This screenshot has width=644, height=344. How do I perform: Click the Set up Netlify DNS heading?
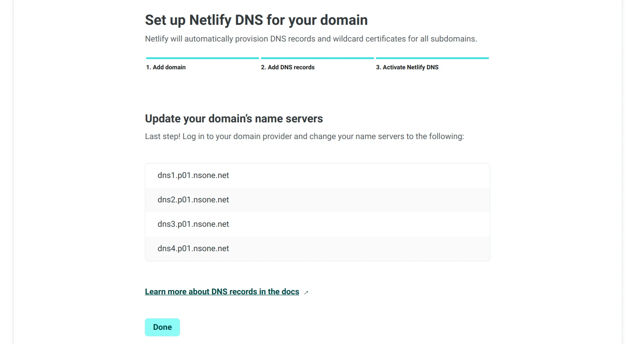(x=256, y=20)
